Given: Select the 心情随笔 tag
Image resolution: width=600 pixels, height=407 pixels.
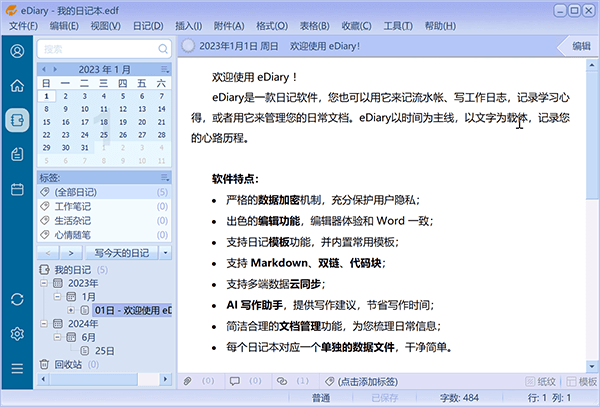Looking at the screenshot, I should (104, 235).
